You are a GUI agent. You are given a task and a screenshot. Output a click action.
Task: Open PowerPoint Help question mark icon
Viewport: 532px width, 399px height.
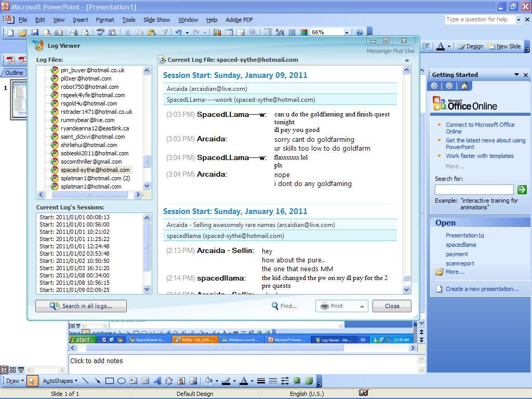(360, 32)
